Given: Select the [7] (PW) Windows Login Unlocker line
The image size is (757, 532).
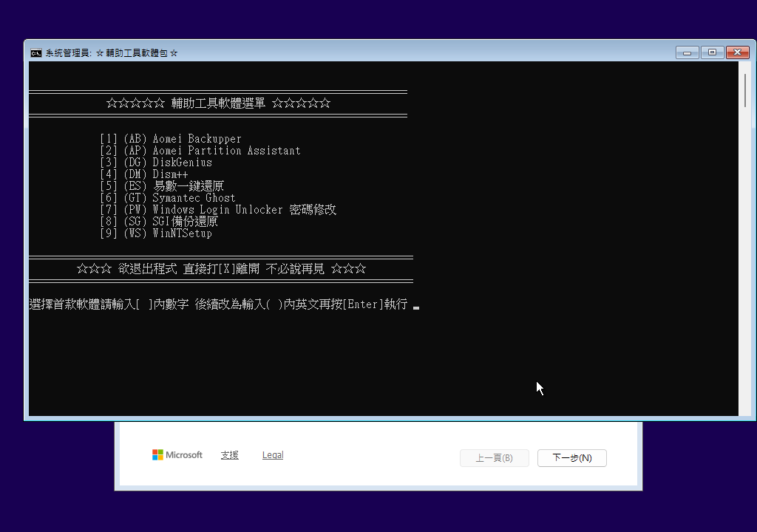Looking at the screenshot, I should (x=218, y=210).
